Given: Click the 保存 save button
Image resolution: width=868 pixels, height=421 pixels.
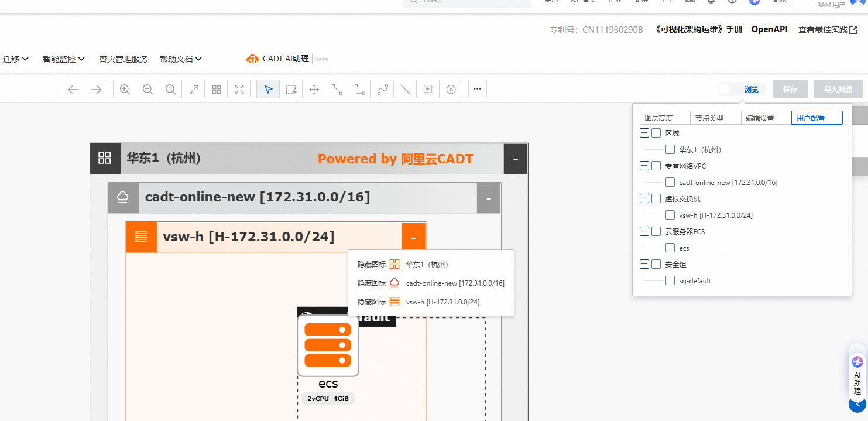Looking at the screenshot, I should [790, 89].
